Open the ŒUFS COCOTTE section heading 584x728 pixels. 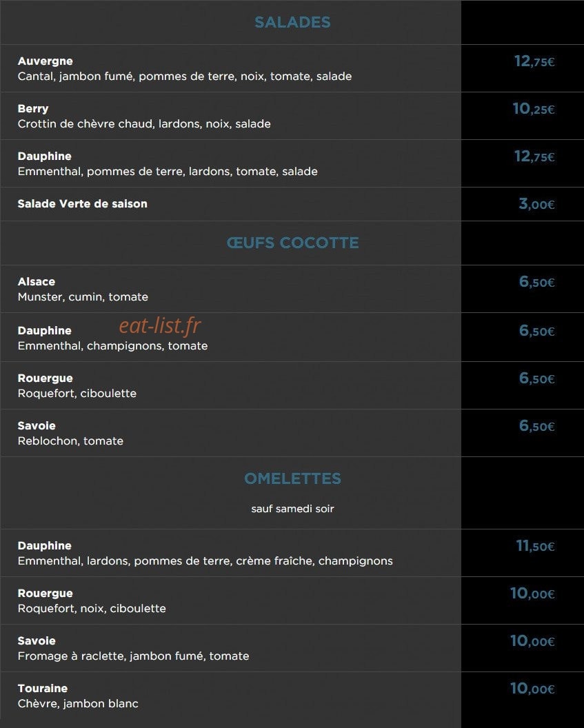point(292,243)
